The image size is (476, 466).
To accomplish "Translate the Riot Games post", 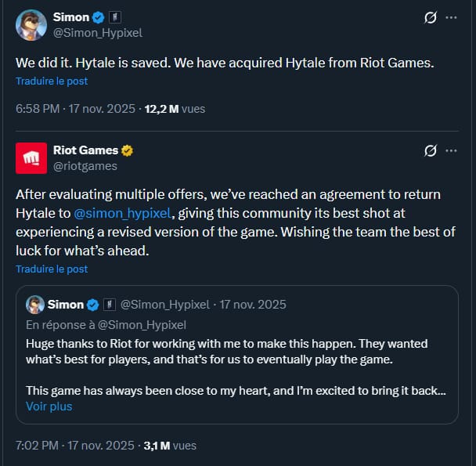I will (x=52, y=269).
